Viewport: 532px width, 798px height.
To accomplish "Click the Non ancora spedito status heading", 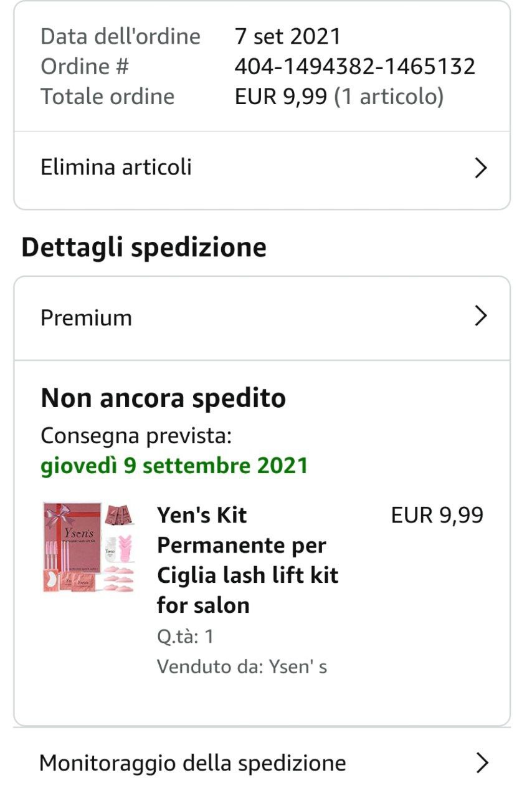I will pos(163,398).
